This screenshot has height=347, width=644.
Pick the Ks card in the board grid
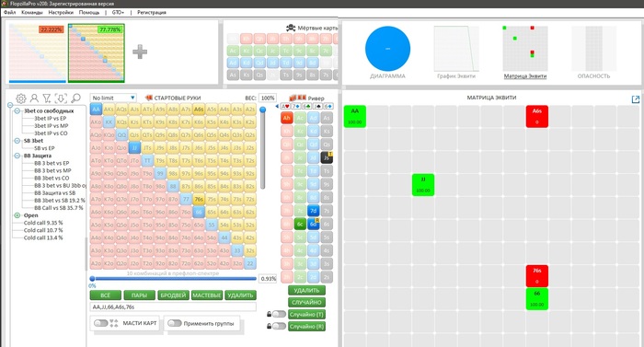point(327,131)
